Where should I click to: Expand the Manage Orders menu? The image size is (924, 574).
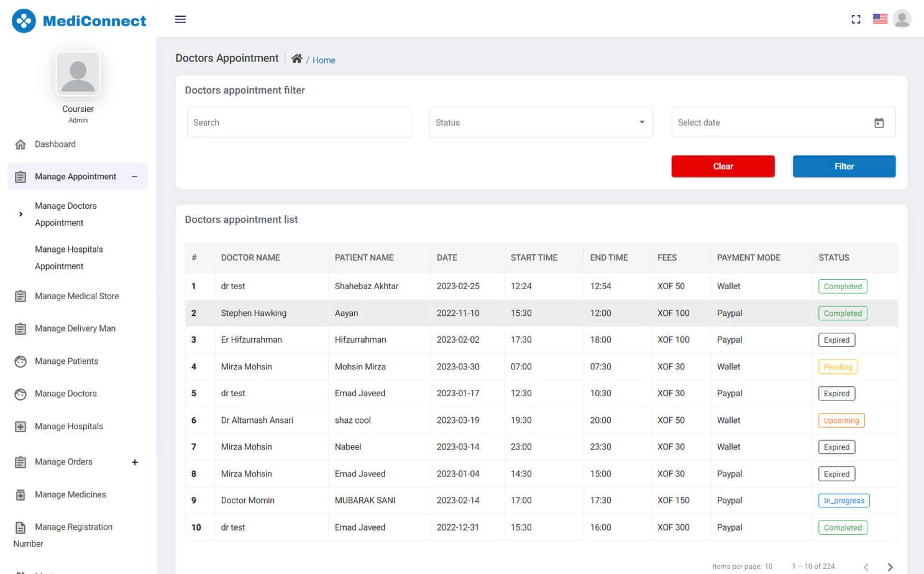pos(135,462)
